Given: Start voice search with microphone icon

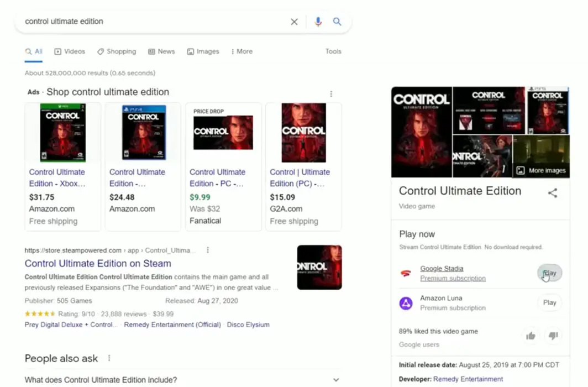Looking at the screenshot, I should pos(318,22).
